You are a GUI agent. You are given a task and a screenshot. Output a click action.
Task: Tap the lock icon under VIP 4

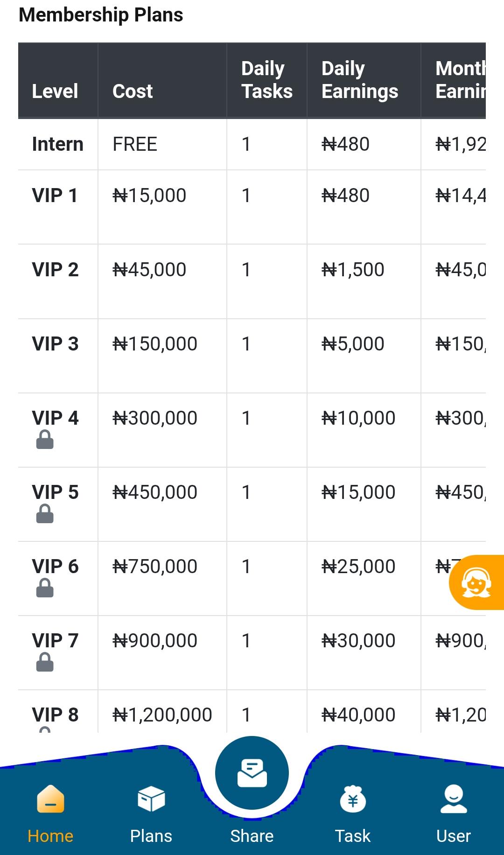tap(45, 440)
